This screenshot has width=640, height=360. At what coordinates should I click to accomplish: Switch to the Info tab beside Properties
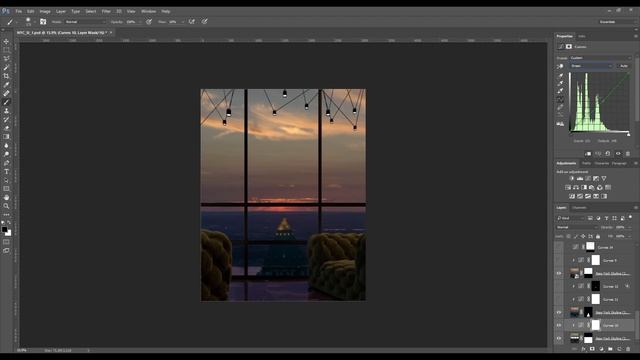coord(582,36)
